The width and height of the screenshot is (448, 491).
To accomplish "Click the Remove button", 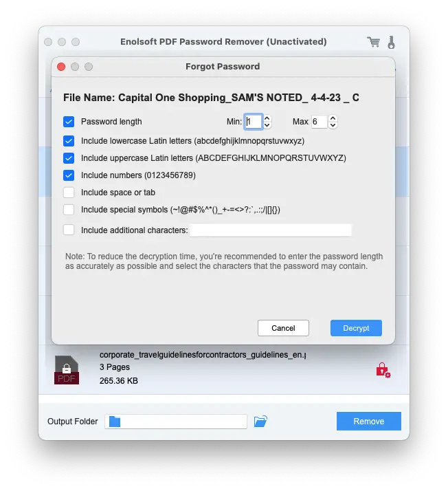I will click(369, 421).
